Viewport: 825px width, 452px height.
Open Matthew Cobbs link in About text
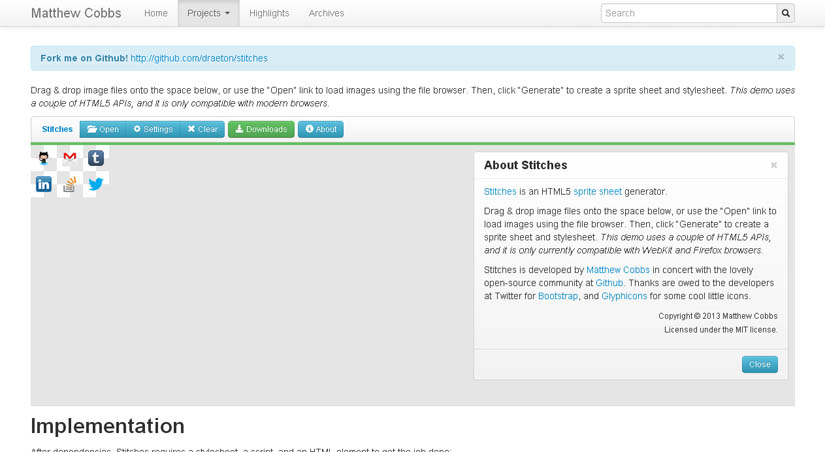[618, 270]
